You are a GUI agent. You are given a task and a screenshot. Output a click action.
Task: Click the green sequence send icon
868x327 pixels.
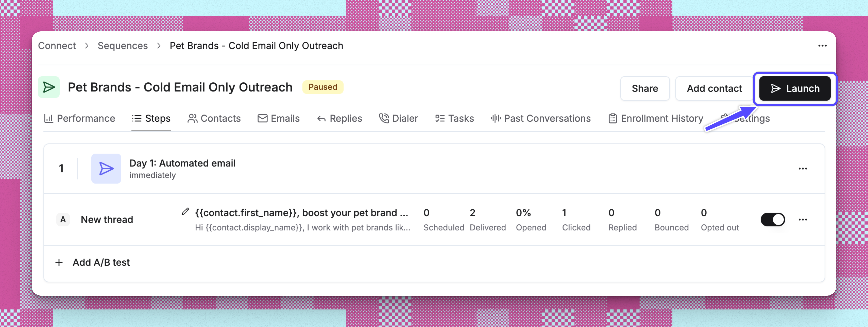(49, 87)
